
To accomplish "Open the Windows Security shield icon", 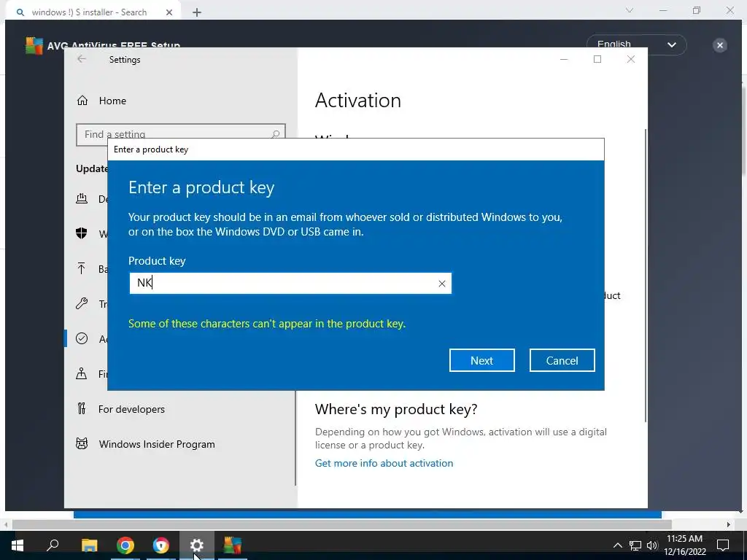I will click(x=82, y=233).
